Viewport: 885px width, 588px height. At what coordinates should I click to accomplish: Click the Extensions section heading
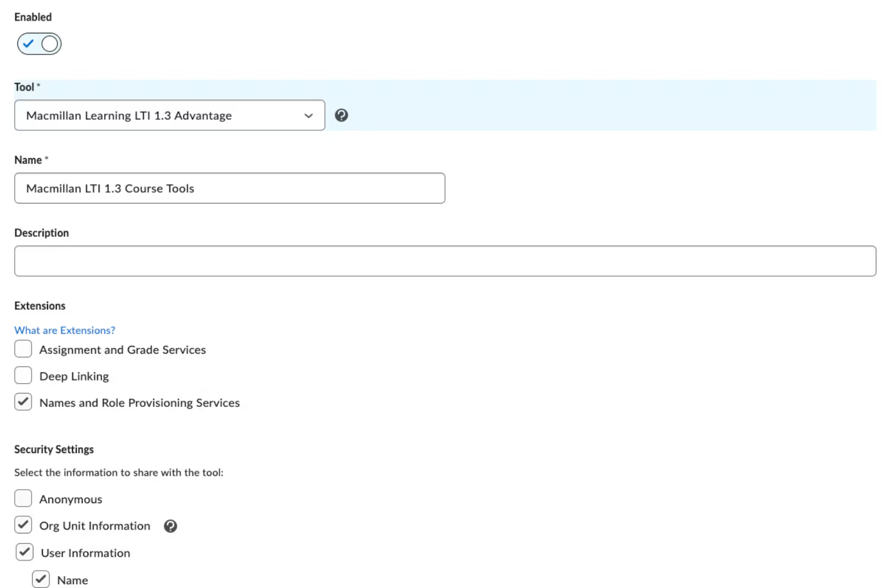coord(40,306)
